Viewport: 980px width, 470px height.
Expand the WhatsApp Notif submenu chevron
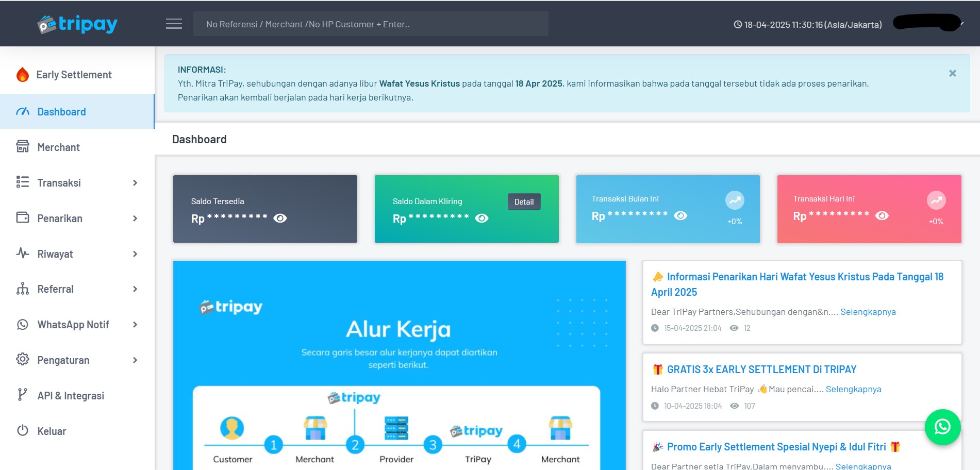pos(135,325)
